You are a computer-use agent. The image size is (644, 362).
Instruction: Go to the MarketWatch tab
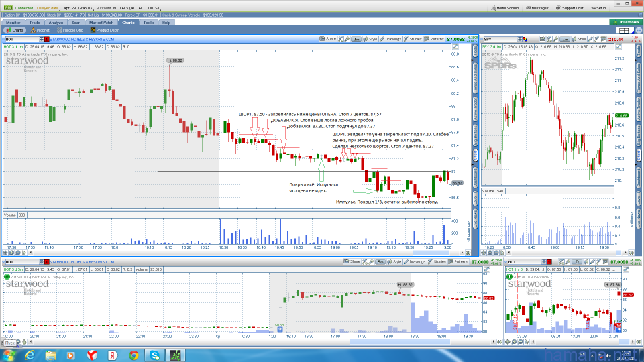[101, 23]
